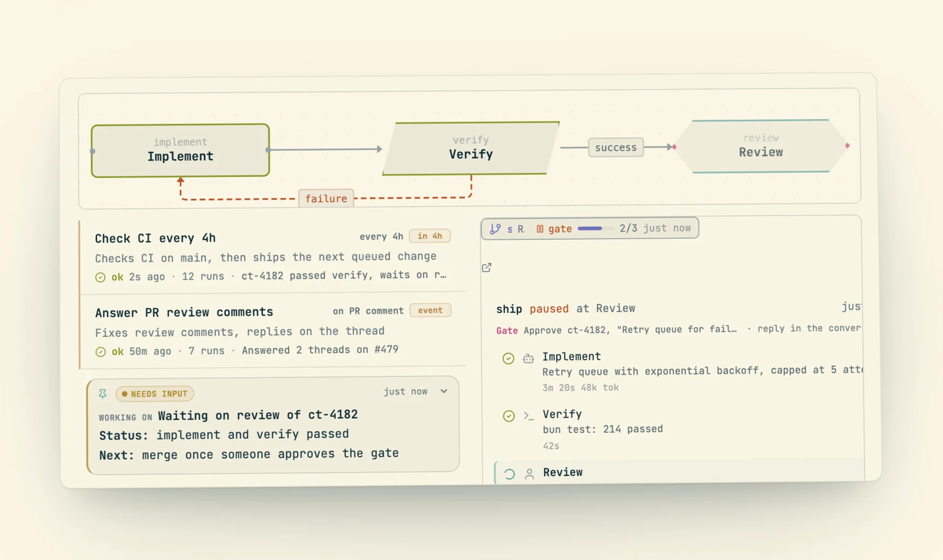This screenshot has height=560, width=943.
Task: Open the external link icon below the gate pill
Action: click(487, 268)
